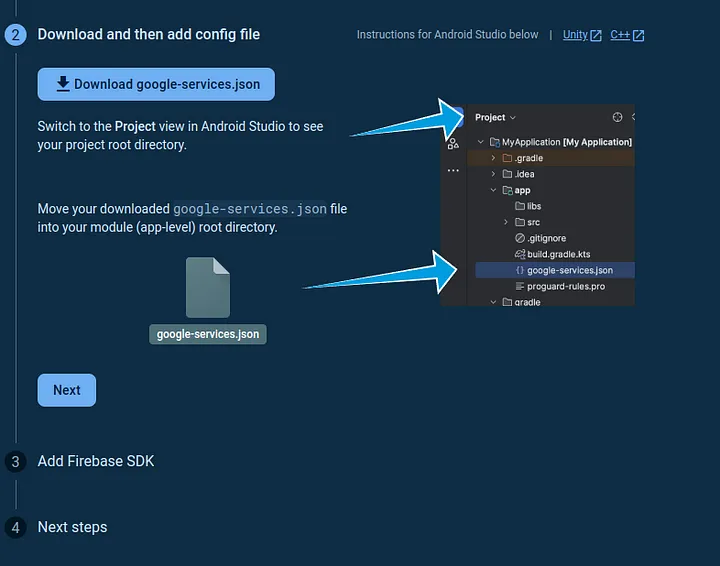Viewport: 720px width, 566px height.
Task: Select the .gradle folder row
Action: (551, 158)
